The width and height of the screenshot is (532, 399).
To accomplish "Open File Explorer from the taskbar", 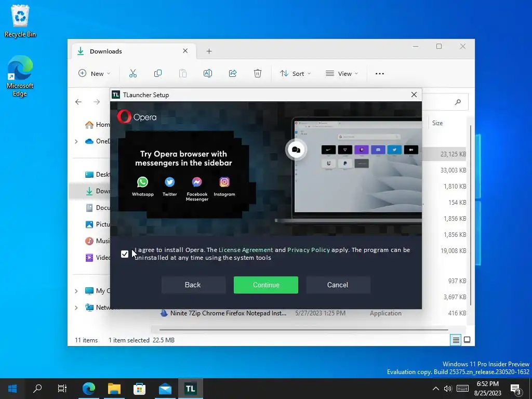I will tap(114, 389).
